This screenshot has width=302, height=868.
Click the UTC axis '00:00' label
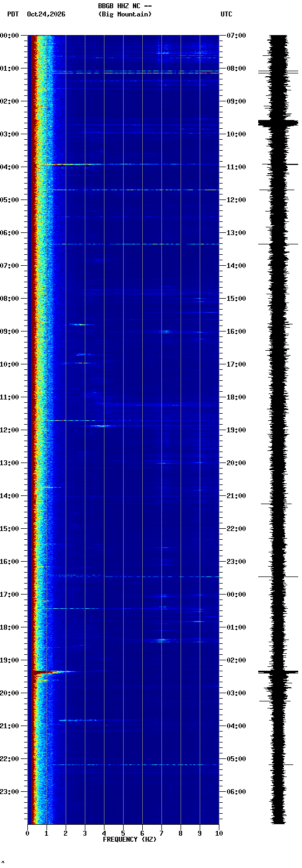pyautogui.click(x=236, y=595)
